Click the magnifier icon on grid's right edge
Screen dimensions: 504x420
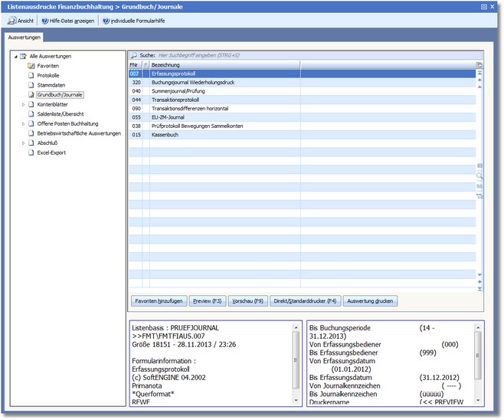coord(479,176)
